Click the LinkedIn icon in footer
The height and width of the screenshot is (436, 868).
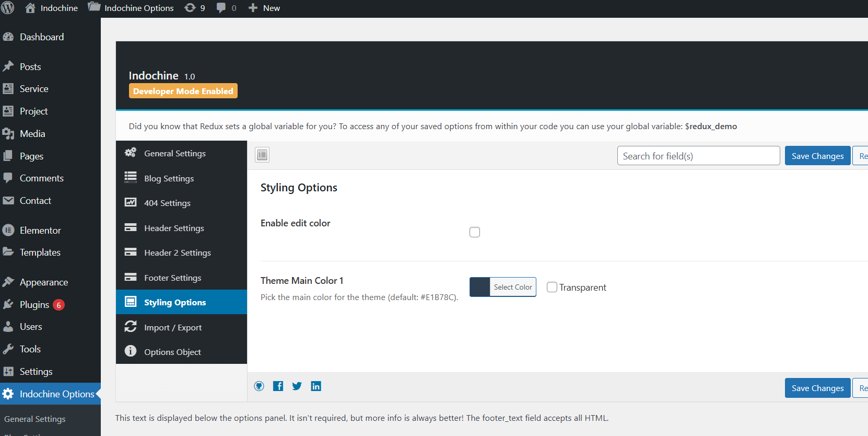[x=316, y=386]
